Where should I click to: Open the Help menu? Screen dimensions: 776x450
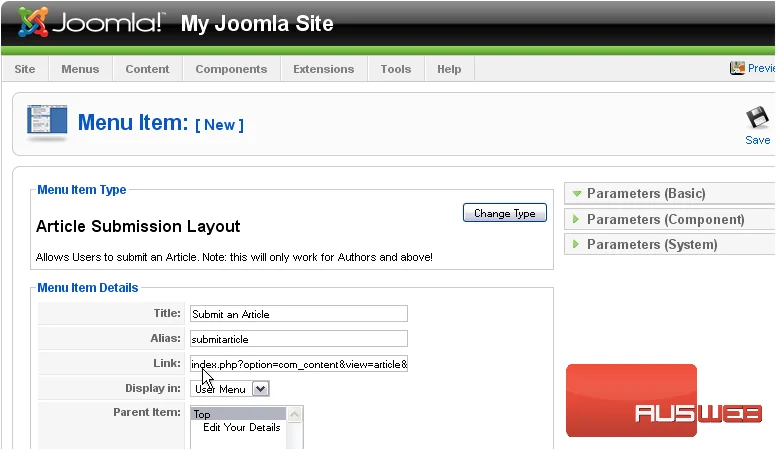point(449,69)
